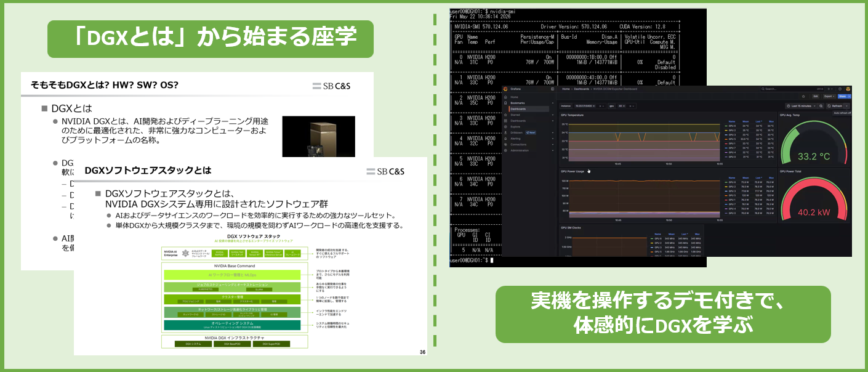Remove the 10.20.1.11:9400 instance chip

(x=593, y=106)
